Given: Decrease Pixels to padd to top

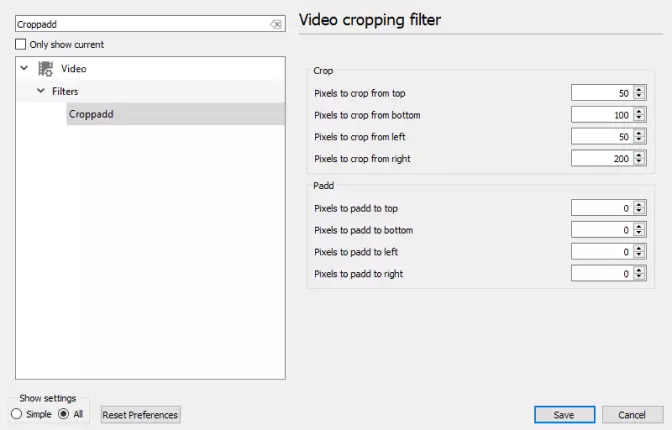Looking at the screenshot, I should 639,211.
